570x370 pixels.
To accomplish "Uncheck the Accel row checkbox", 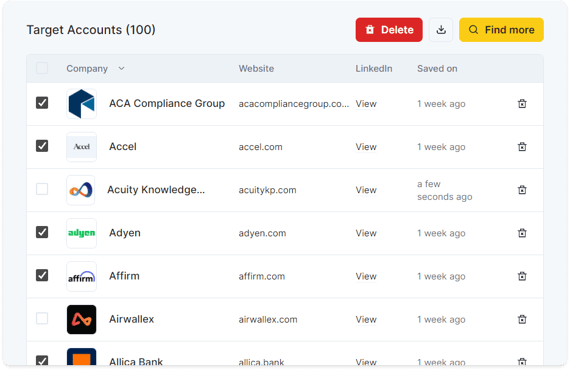I will point(42,146).
